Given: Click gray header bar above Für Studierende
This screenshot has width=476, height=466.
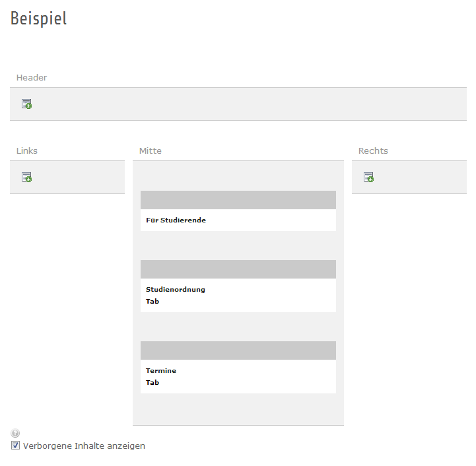Looking at the screenshot, I should pyautogui.click(x=238, y=200).
